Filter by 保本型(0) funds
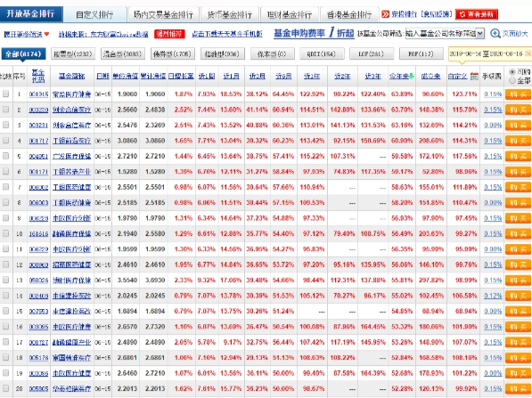The height and width of the screenshot is (398, 532). pyautogui.click(x=272, y=53)
